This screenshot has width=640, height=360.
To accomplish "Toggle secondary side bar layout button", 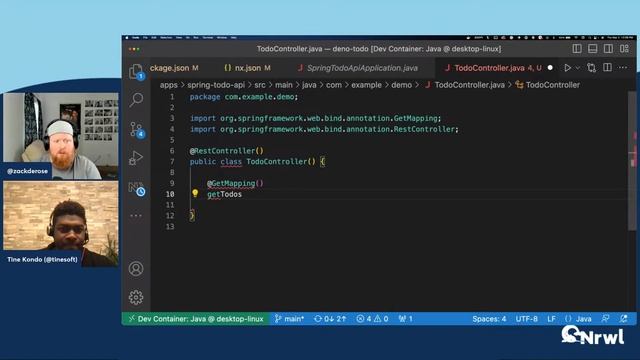I will 608,49.
